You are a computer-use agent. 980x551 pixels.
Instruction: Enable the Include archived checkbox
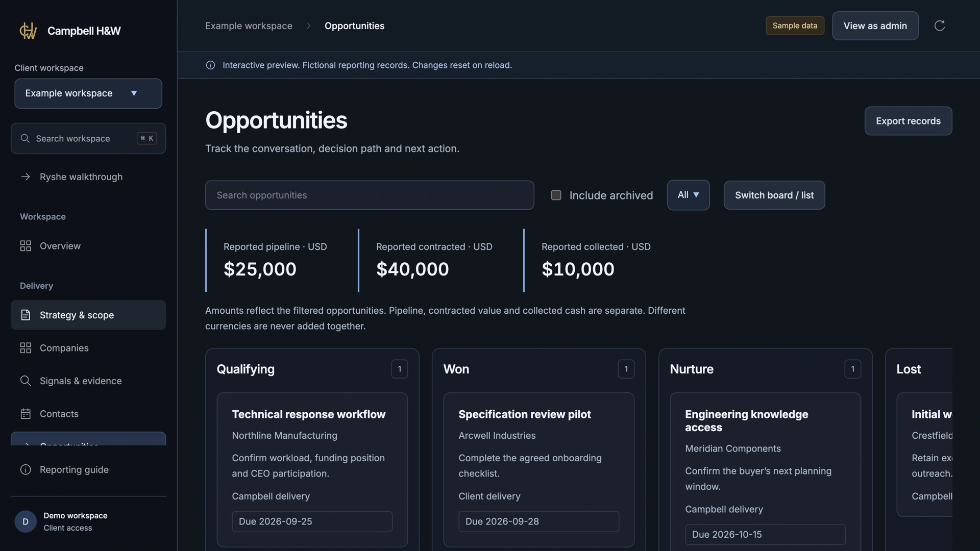(x=556, y=195)
